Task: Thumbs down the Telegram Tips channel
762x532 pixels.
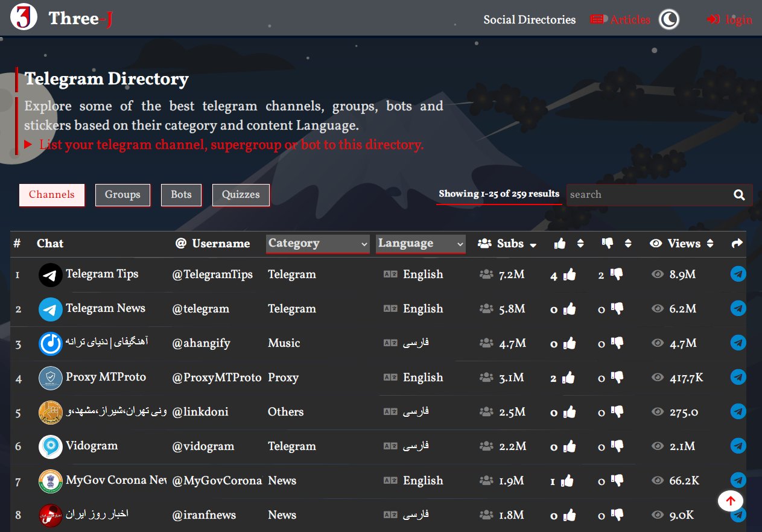Action: click(617, 275)
